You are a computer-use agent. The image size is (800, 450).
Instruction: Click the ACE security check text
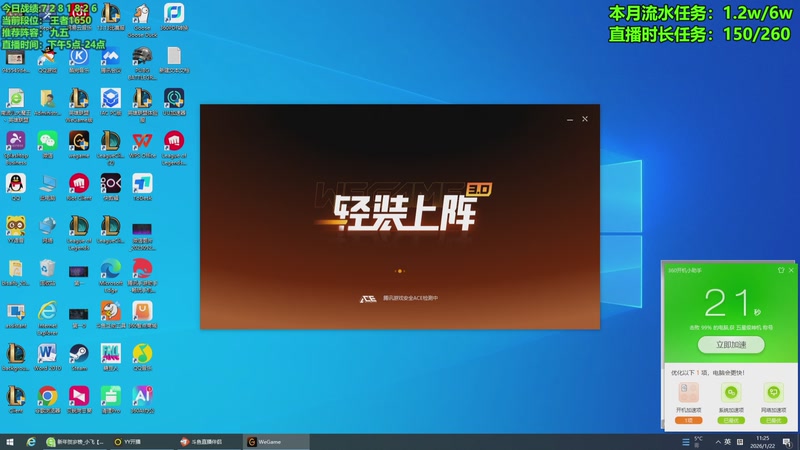pyautogui.click(x=410, y=298)
